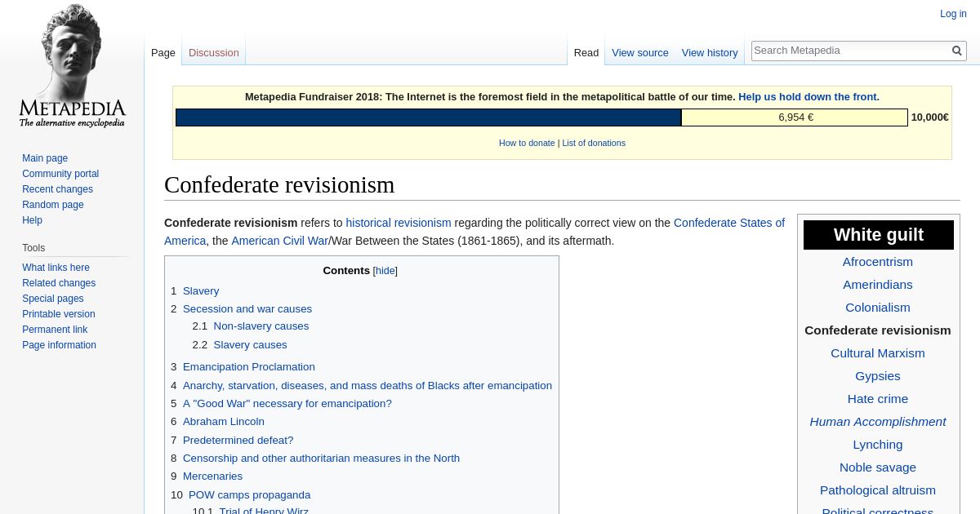
Task: Click 'Help us hold down the front' link
Action: (808, 96)
